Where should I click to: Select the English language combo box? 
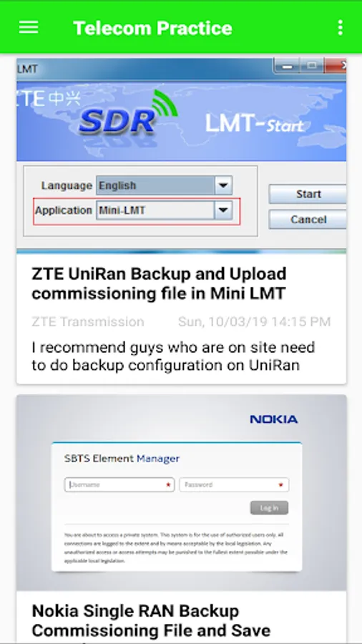click(164, 185)
